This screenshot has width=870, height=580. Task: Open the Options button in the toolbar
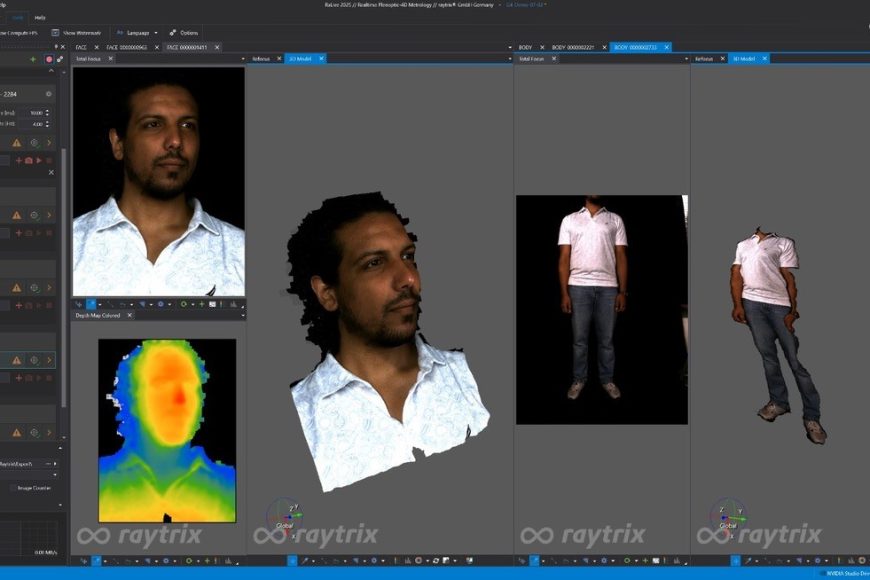tap(183, 33)
